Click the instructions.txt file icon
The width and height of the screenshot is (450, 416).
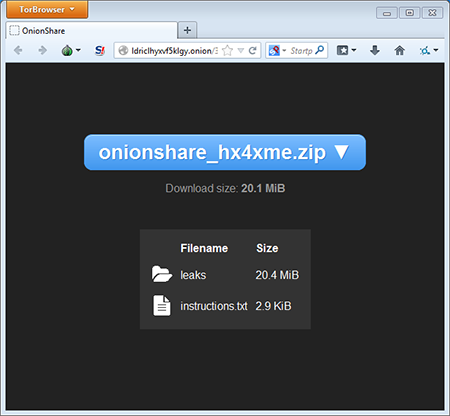[x=162, y=305]
